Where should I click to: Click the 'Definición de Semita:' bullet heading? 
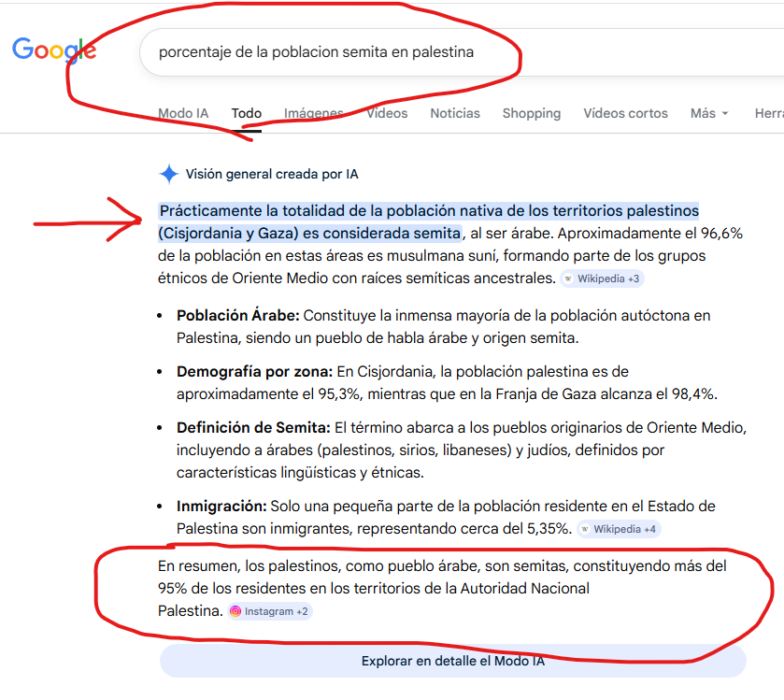(x=253, y=427)
